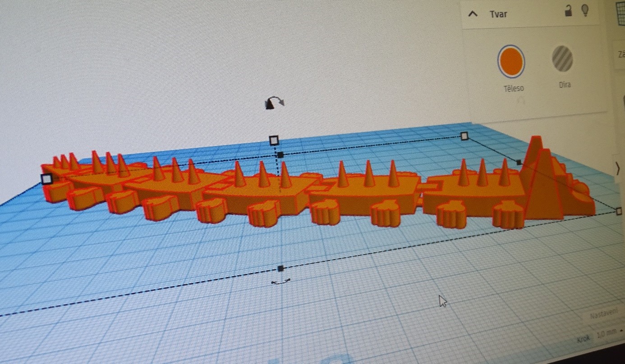Viewport: 625px width, 364px height.
Task: Click the top-left corner scale handle
Action: pyautogui.click(x=46, y=179)
